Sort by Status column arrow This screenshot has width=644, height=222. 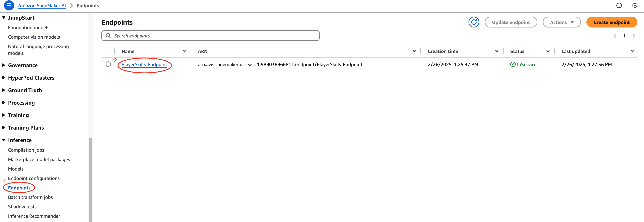point(548,51)
